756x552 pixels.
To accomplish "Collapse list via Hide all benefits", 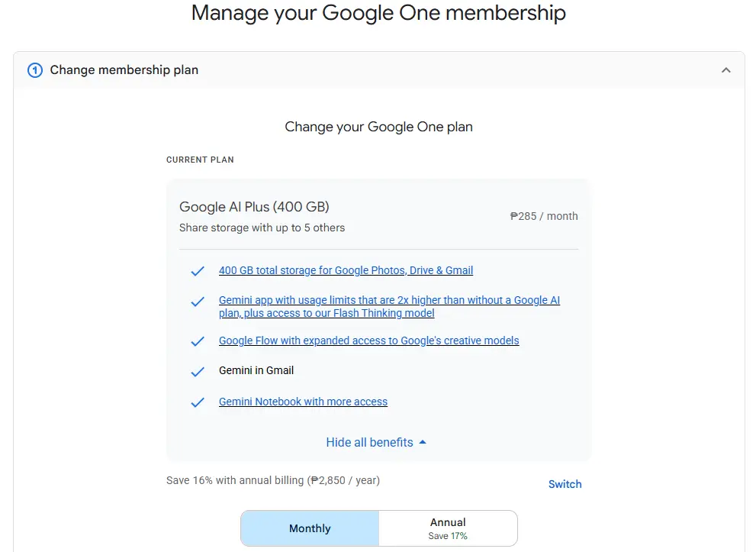I will [x=370, y=443].
